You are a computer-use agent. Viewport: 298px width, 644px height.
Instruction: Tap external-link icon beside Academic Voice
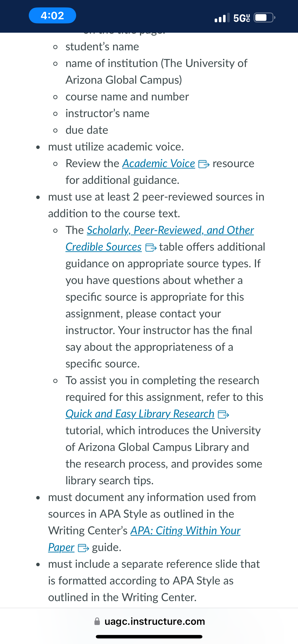[x=204, y=164]
